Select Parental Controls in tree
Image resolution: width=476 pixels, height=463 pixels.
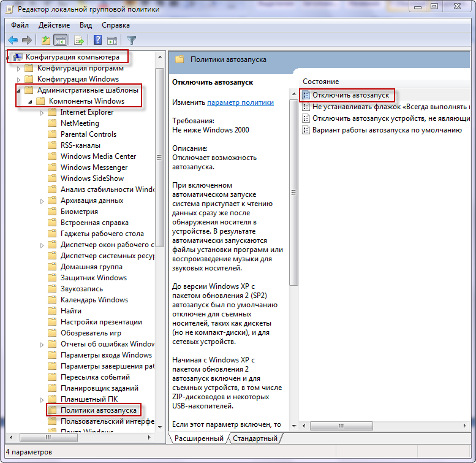coord(88,134)
